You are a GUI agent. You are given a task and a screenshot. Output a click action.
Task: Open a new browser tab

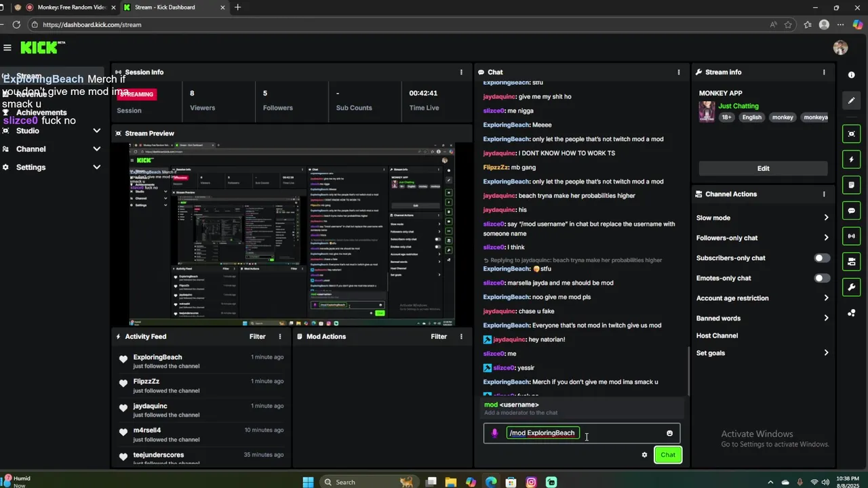tap(237, 7)
